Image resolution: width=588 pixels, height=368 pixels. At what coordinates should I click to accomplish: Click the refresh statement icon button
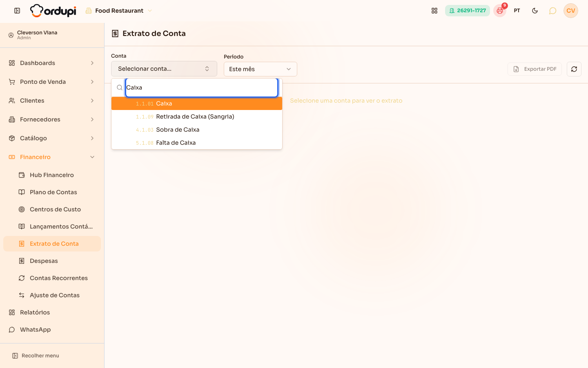[x=574, y=69]
